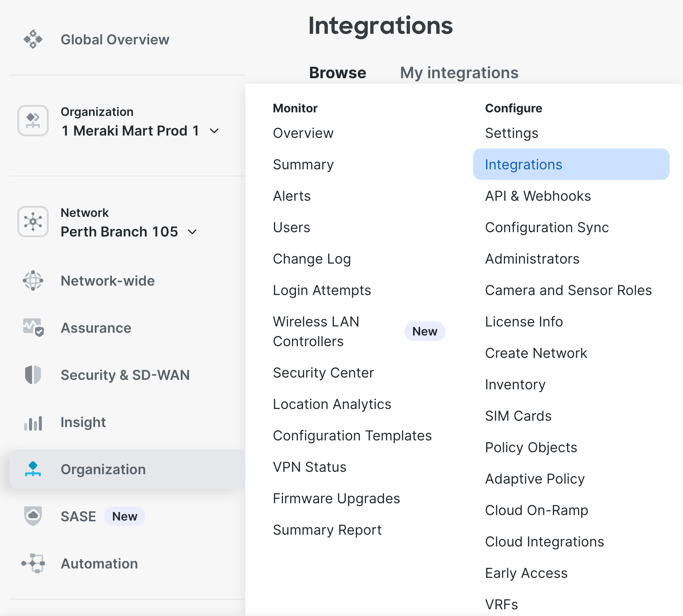683x616 pixels.
Task: Open the Change Log page
Action: click(312, 259)
